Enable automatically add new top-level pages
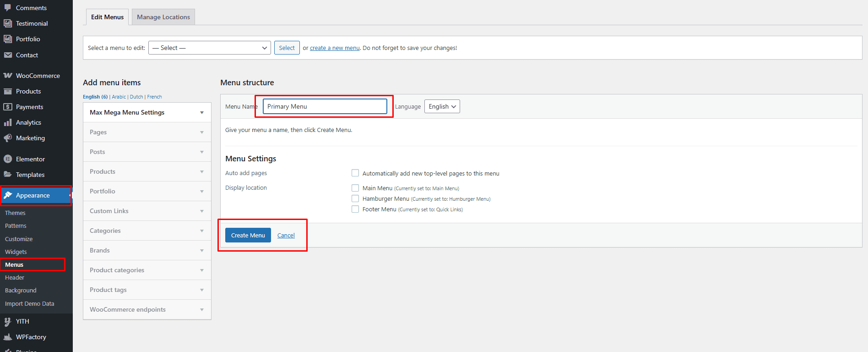The width and height of the screenshot is (868, 352). click(x=355, y=173)
